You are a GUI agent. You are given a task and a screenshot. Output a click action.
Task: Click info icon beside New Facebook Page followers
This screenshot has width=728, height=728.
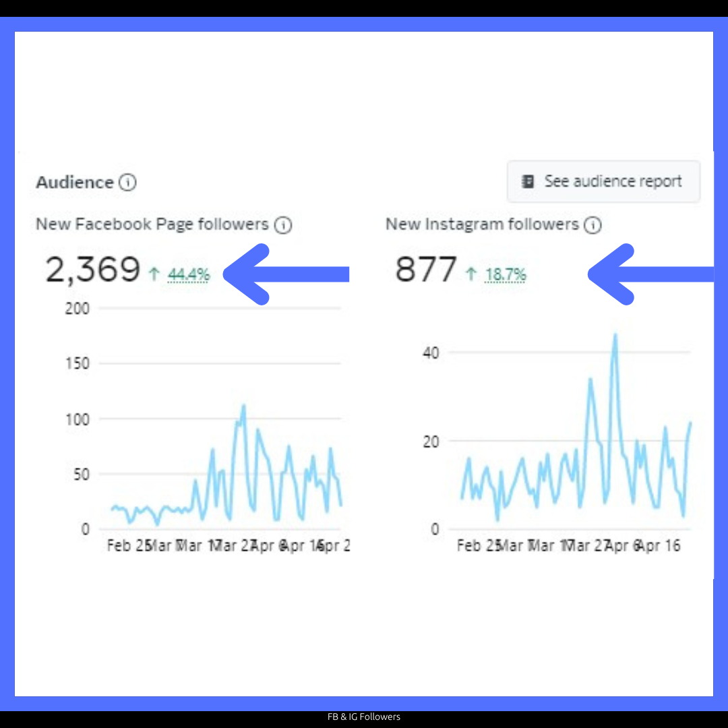coord(282,225)
